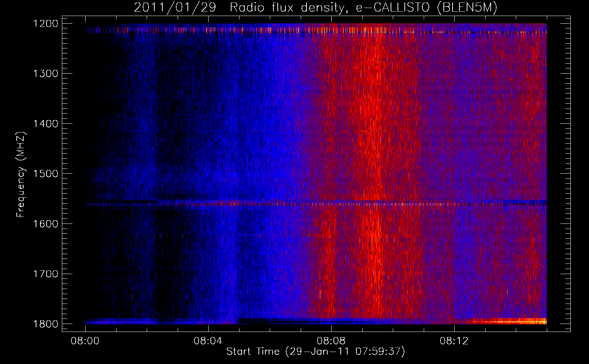Click the 08:08 time tick label

[331, 341]
